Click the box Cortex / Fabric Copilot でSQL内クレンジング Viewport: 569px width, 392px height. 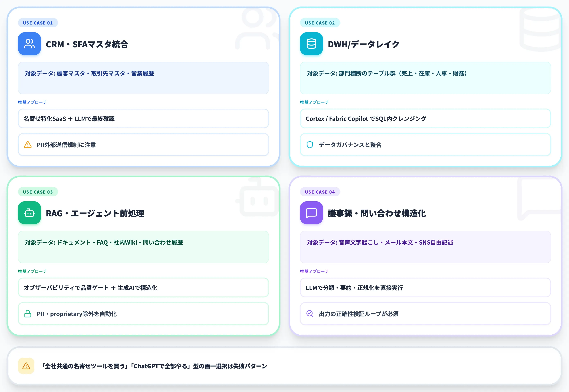click(425, 119)
